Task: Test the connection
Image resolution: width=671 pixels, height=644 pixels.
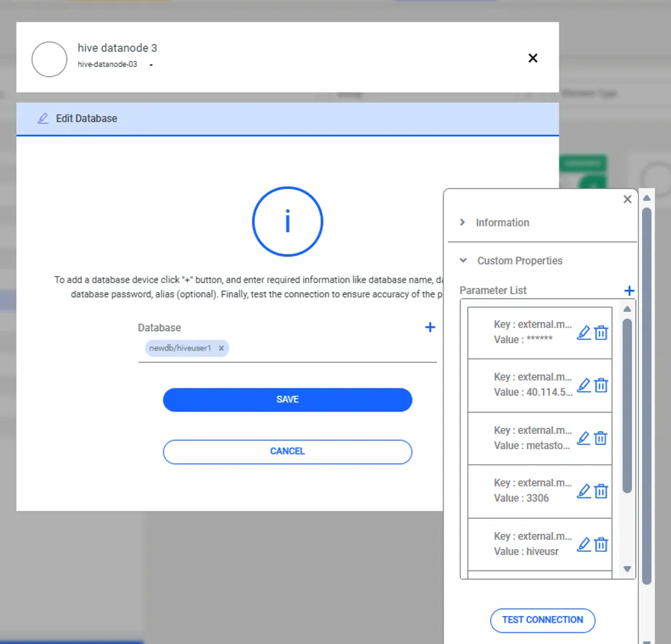Action: (x=543, y=620)
